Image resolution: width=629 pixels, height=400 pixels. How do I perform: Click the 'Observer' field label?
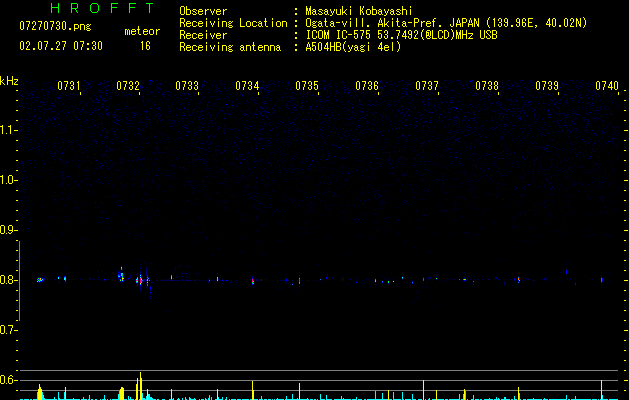click(203, 11)
